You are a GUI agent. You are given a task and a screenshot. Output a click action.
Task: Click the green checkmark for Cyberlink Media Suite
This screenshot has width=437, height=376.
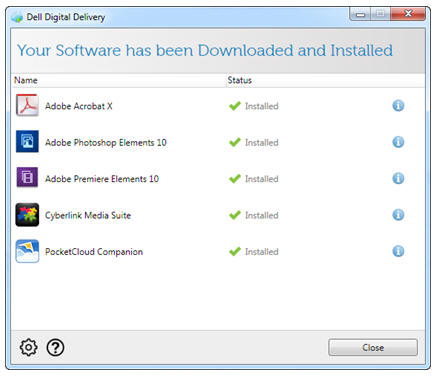(235, 215)
